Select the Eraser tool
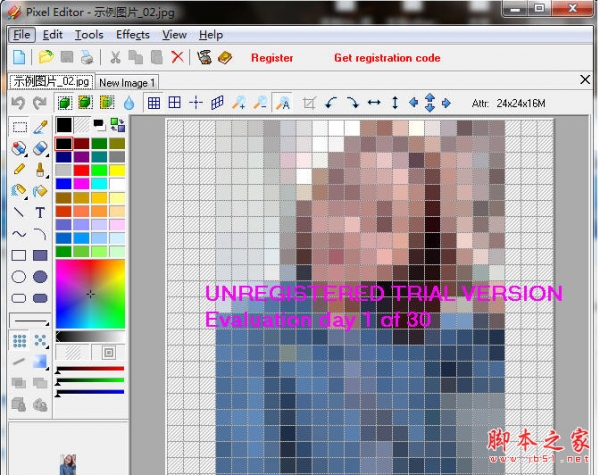The image size is (600, 475). pyautogui.click(x=40, y=148)
